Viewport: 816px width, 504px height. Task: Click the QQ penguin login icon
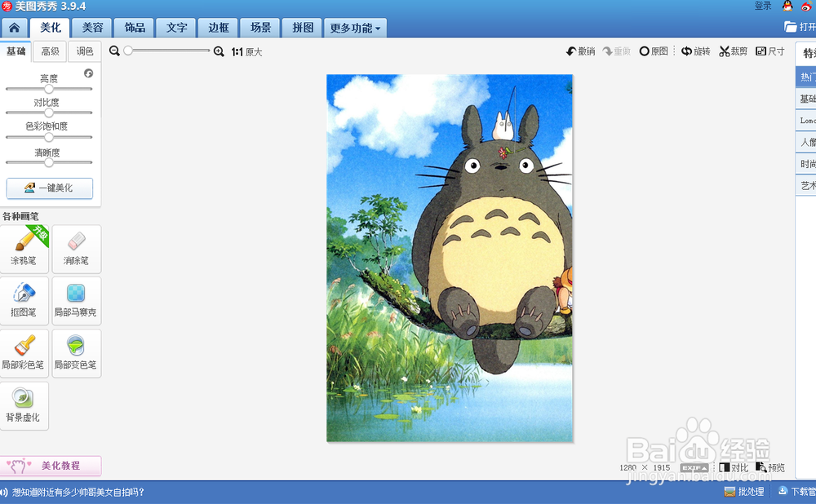click(787, 7)
